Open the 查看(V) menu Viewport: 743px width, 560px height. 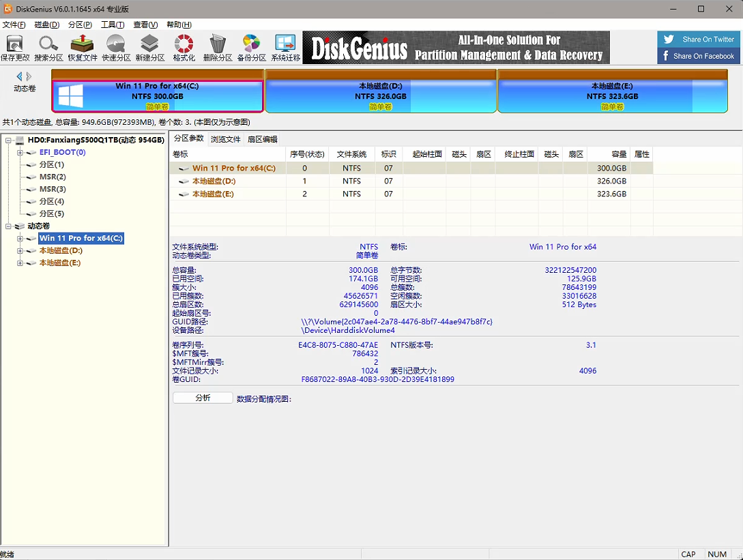pos(145,25)
